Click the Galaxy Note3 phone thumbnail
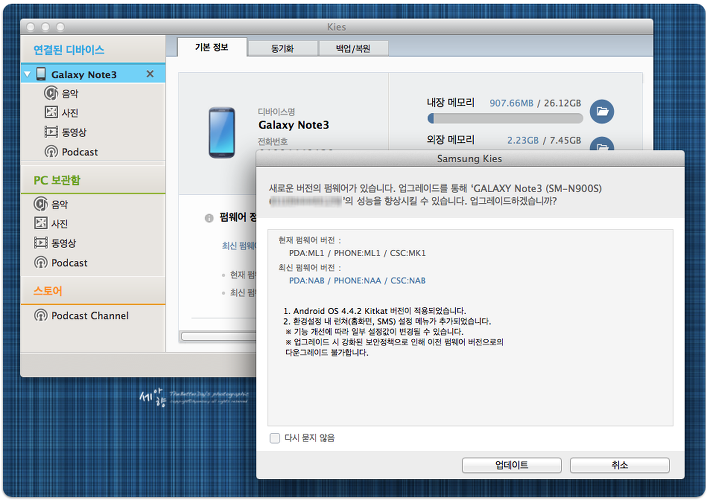 tap(222, 133)
